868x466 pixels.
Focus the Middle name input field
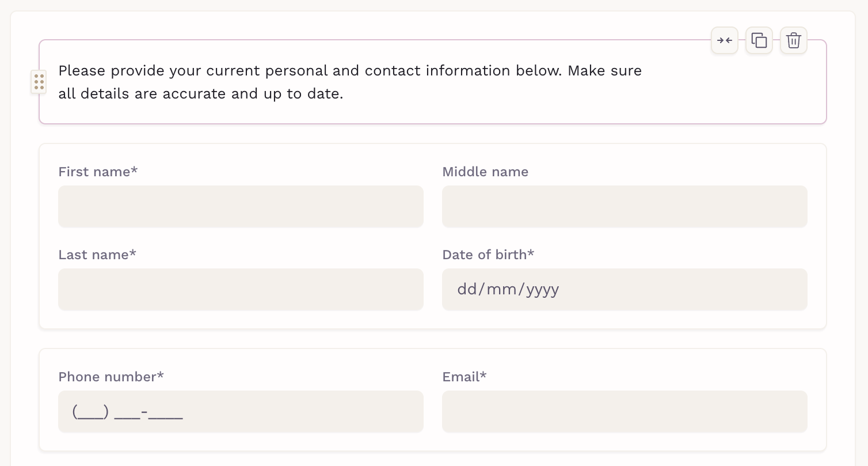click(x=625, y=206)
